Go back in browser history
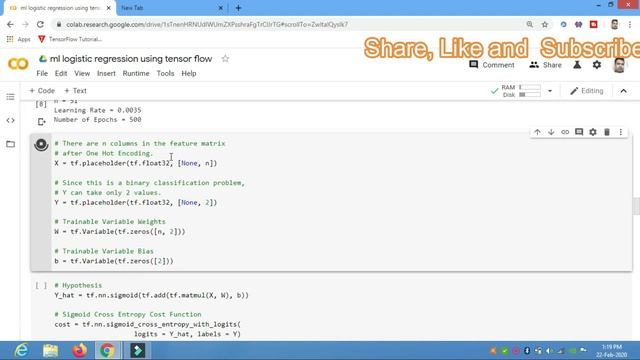640x360 pixels. (x=10, y=24)
